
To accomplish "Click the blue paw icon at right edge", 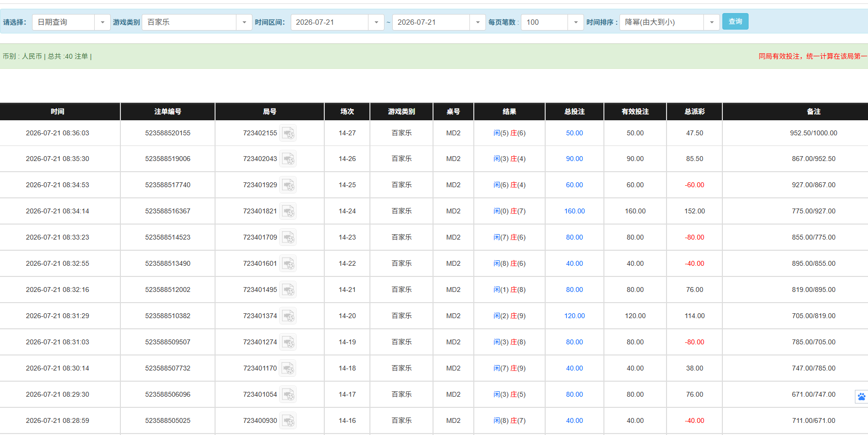I will [861, 397].
